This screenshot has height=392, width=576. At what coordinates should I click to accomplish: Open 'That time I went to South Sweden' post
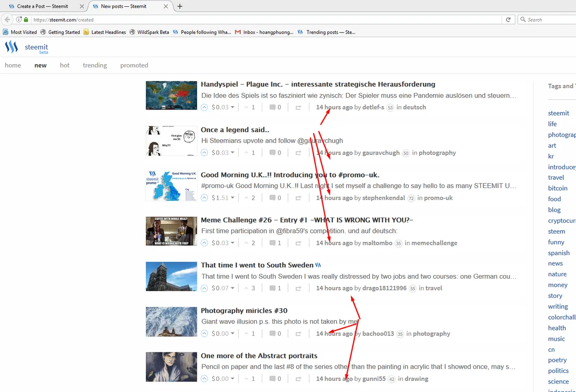[x=257, y=265]
